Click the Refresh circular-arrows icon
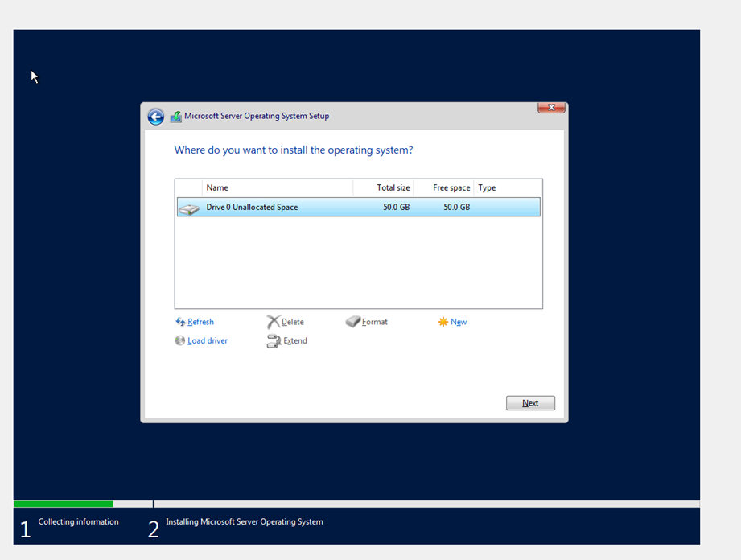This screenshot has height=560, width=741. [x=179, y=321]
